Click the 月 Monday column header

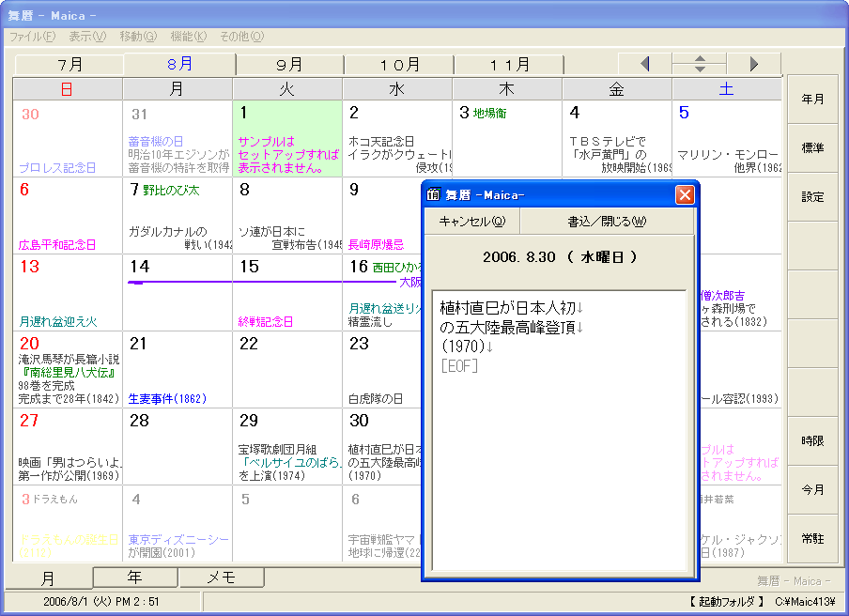click(178, 89)
